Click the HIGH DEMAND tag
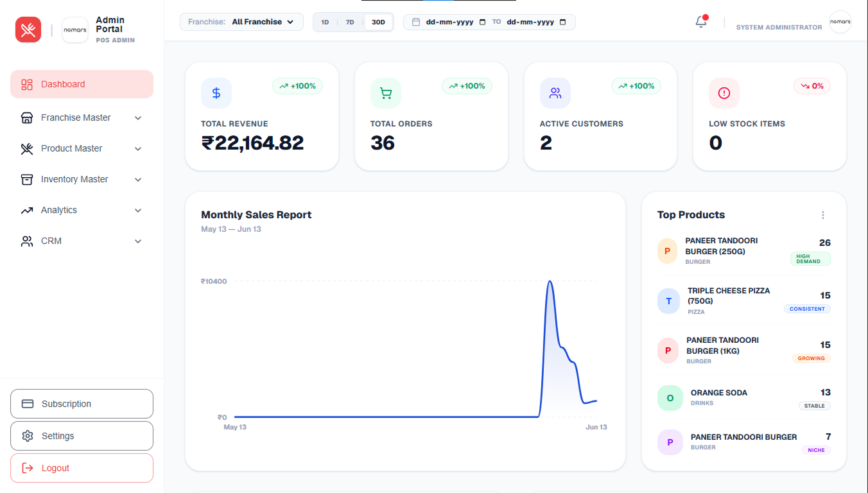The height and width of the screenshot is (493, 868). [x=810, y=259]
